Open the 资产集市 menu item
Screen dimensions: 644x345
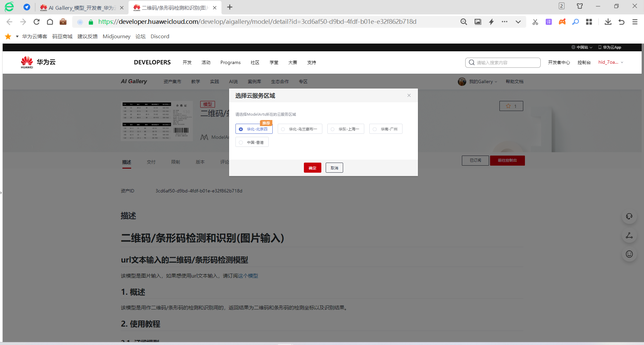172,81
